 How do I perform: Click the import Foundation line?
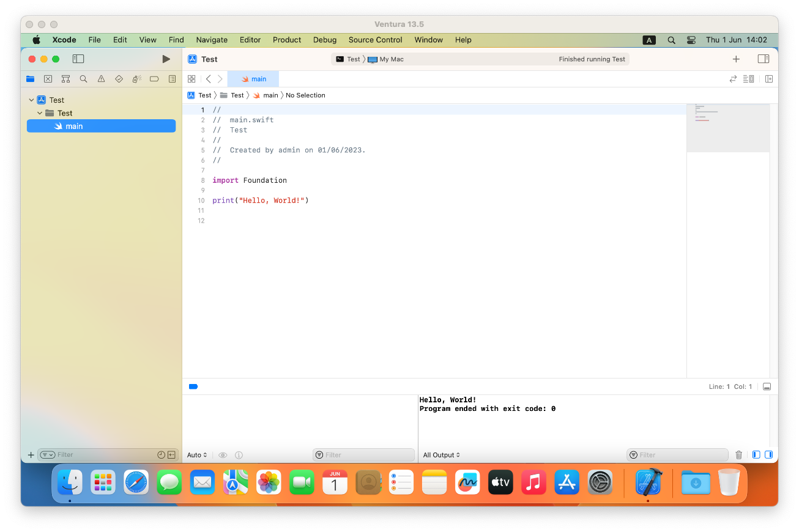(x=250, y=180)
